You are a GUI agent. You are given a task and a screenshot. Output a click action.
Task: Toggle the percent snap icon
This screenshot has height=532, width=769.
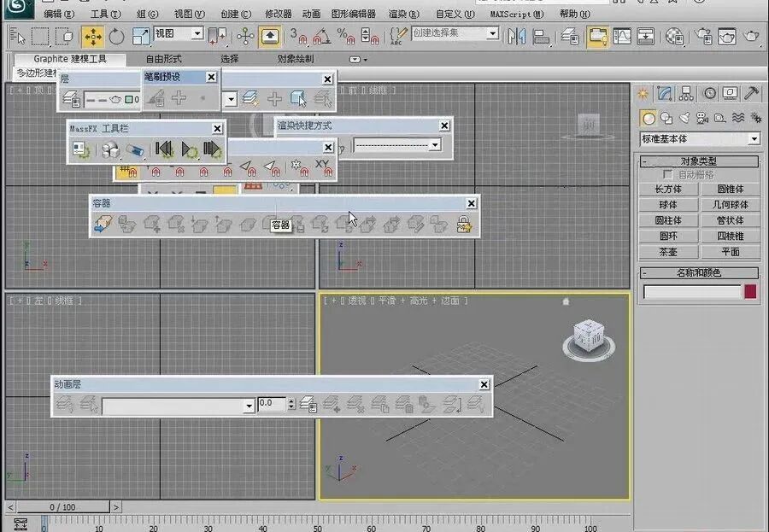(x=346, y=37)
